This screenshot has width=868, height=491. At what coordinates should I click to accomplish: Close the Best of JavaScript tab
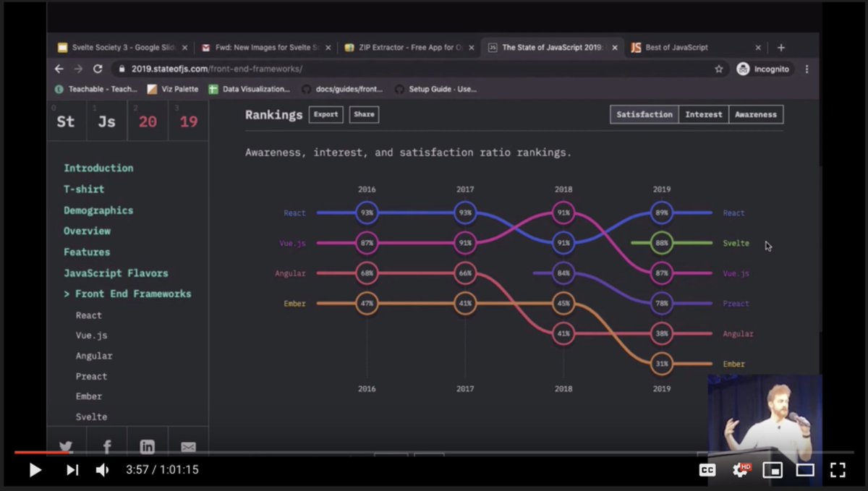coord(758,48)
